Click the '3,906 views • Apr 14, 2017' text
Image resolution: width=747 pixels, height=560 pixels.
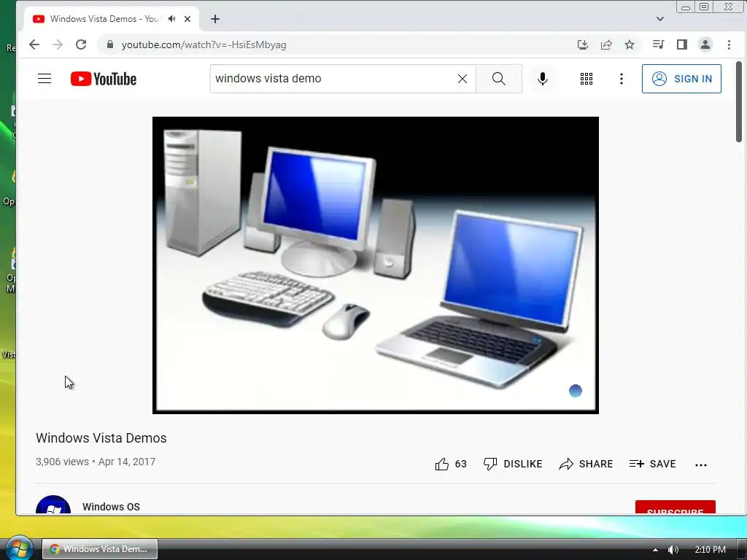[96, 462]
